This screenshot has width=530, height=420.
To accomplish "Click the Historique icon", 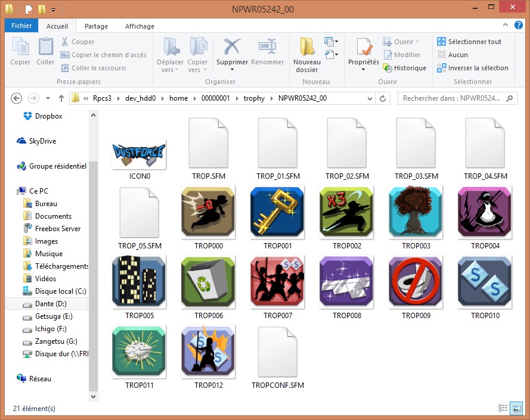I will coord(387,68).
